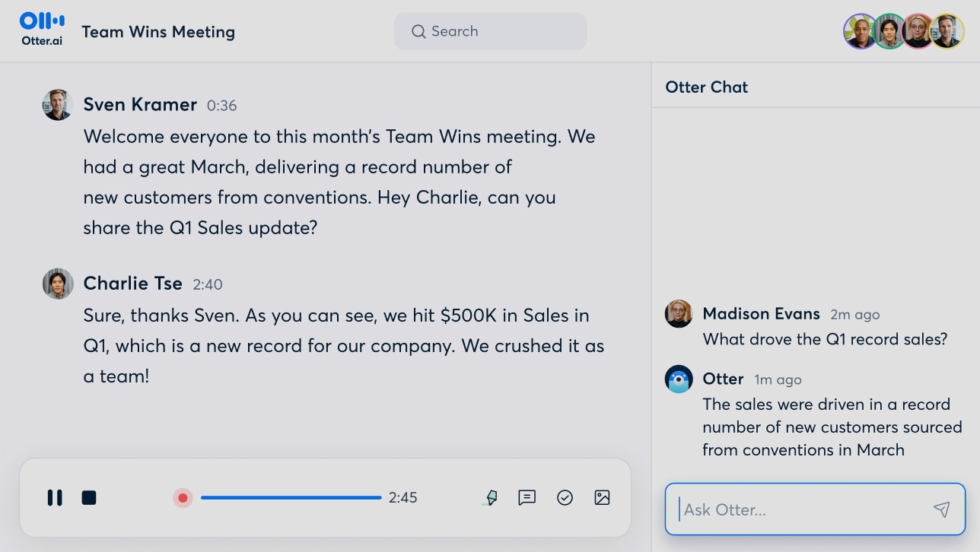The height and width of the screenshot is (552, 980).
Task: Select the highlighter tool icon
Action: point(492,498)
